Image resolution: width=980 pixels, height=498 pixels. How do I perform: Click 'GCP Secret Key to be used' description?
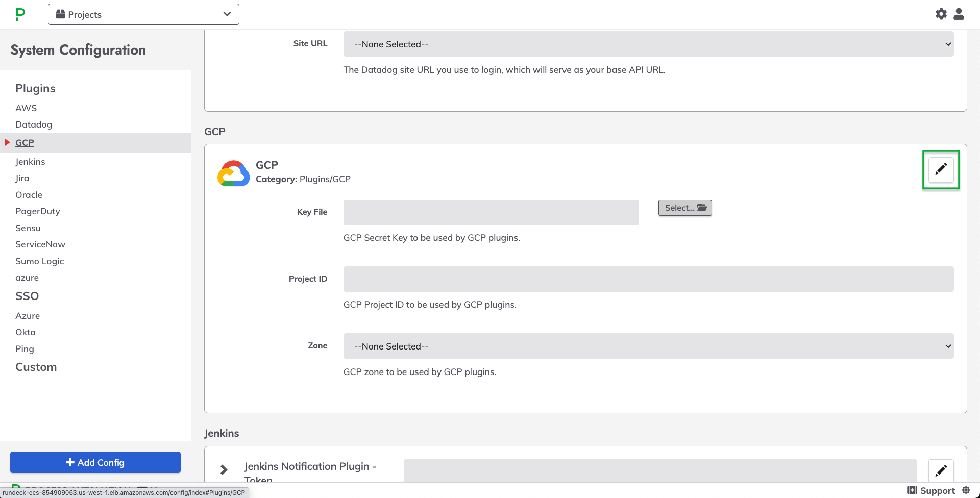432,238
